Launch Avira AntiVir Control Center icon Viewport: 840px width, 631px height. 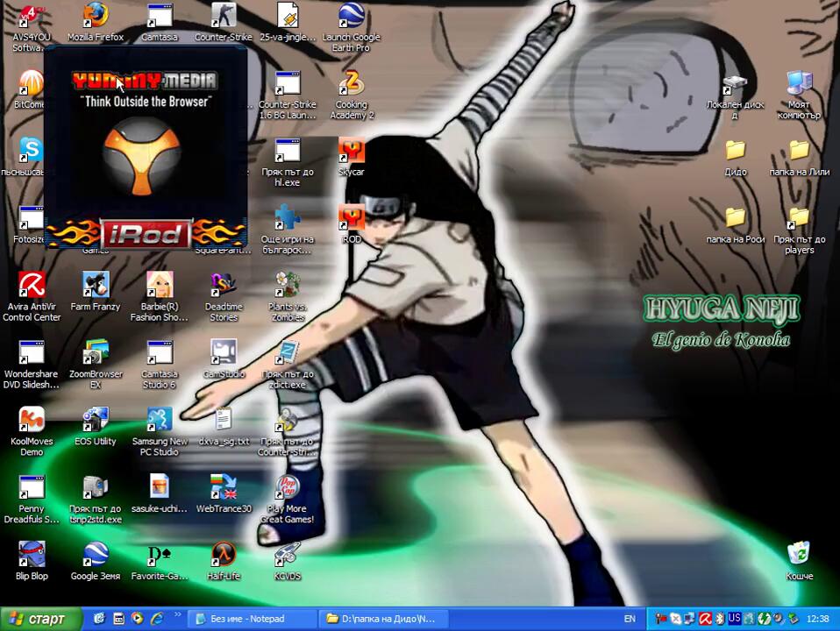[x=32, y=286]
